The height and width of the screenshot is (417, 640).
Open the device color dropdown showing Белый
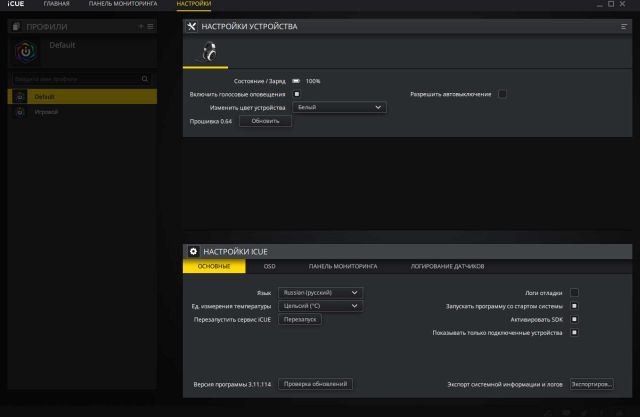342,107
